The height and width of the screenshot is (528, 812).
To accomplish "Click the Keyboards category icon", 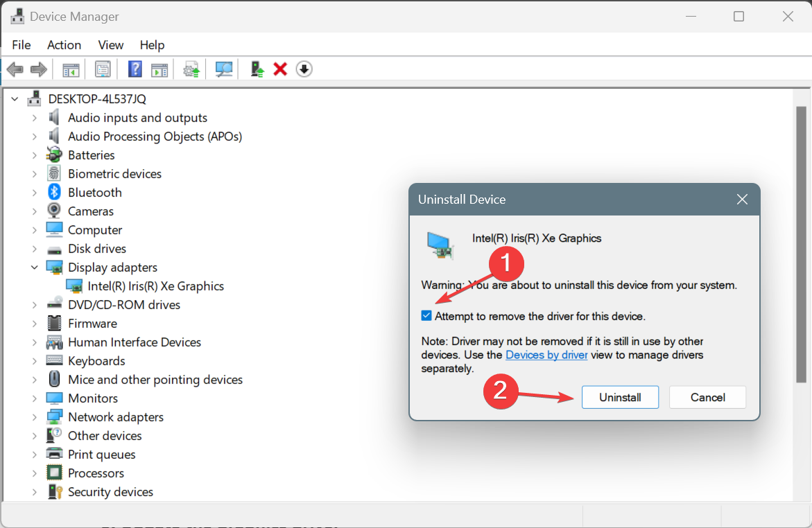I will (54, 360).
